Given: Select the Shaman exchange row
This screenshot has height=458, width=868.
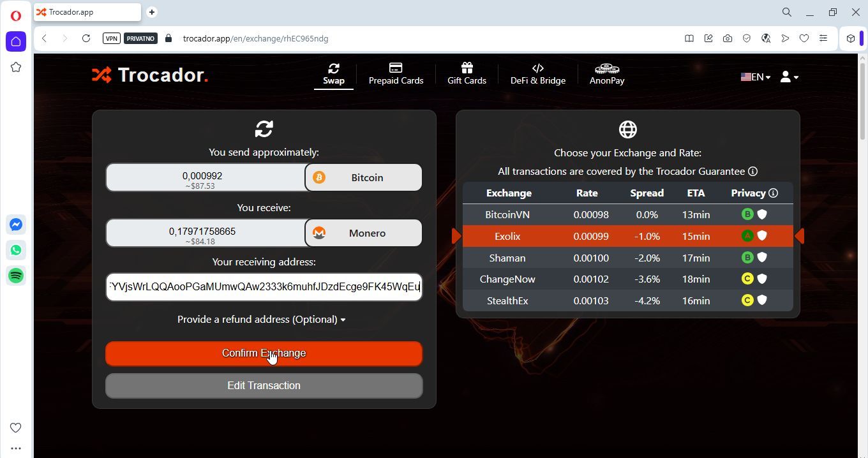Looking at the screenshot, I should (628, 258).
